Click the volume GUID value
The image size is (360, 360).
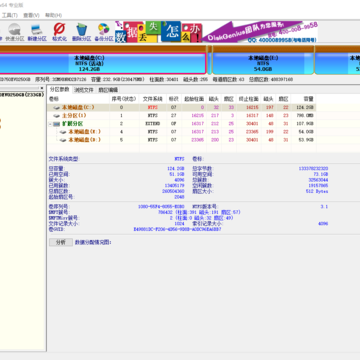(177, 229)
